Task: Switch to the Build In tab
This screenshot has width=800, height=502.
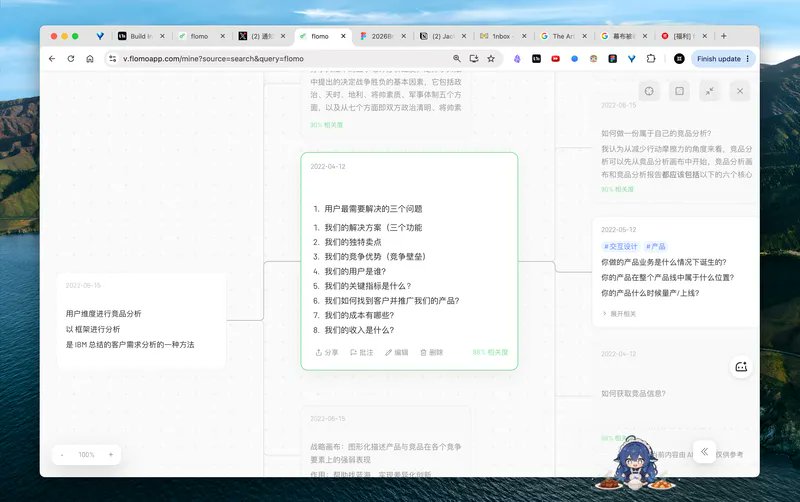Action: (141, 36)
